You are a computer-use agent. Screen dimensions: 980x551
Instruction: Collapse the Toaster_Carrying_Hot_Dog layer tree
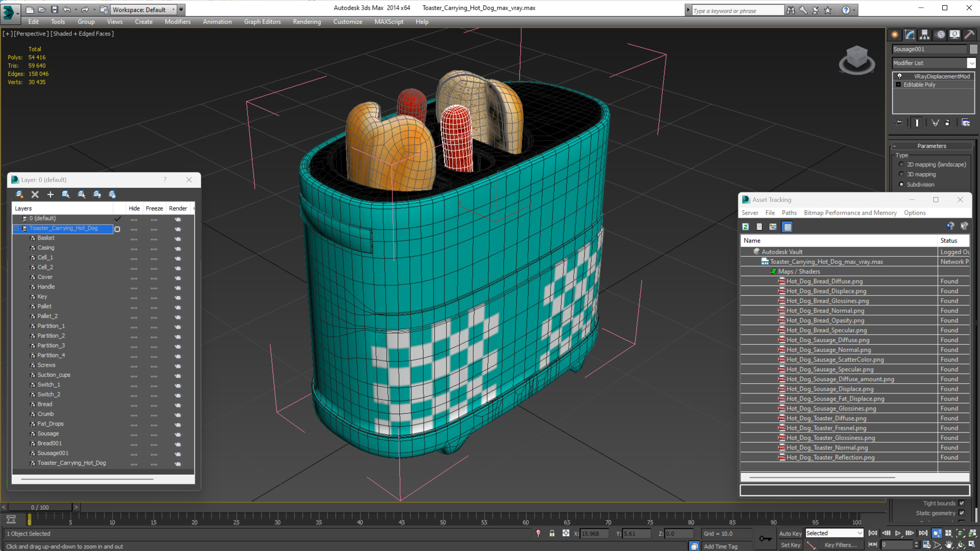[17, 228]
